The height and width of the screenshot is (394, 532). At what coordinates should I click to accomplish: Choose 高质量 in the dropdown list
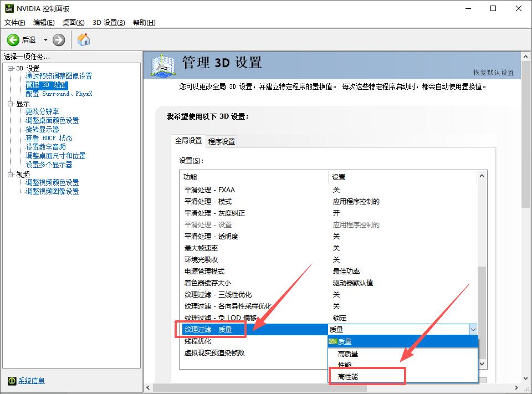(x=403, y=354)
